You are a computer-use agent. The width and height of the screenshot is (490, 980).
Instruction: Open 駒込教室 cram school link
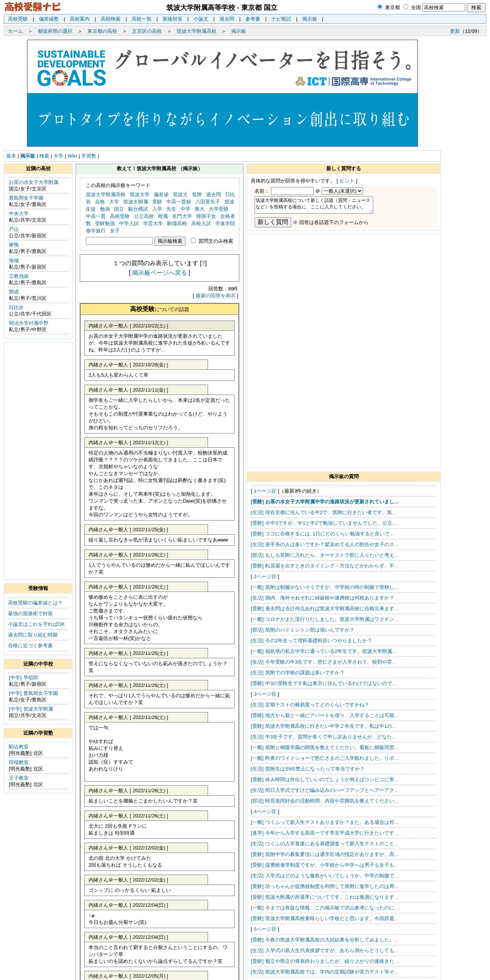coord(19,747)
